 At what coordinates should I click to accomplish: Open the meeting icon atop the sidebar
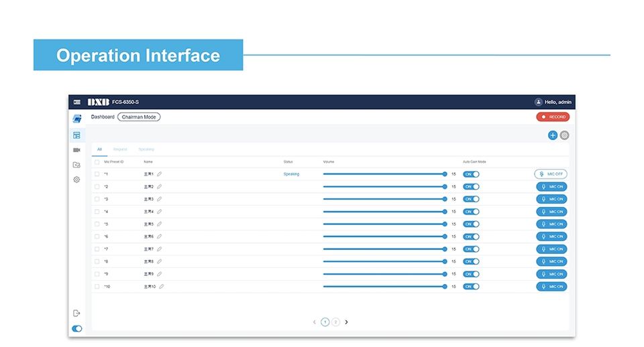[76, 119]
